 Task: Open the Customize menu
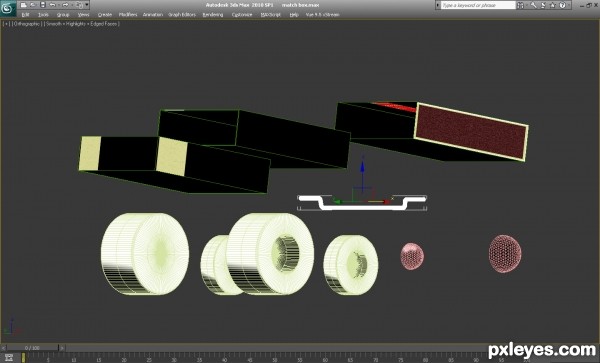[242, 15]
